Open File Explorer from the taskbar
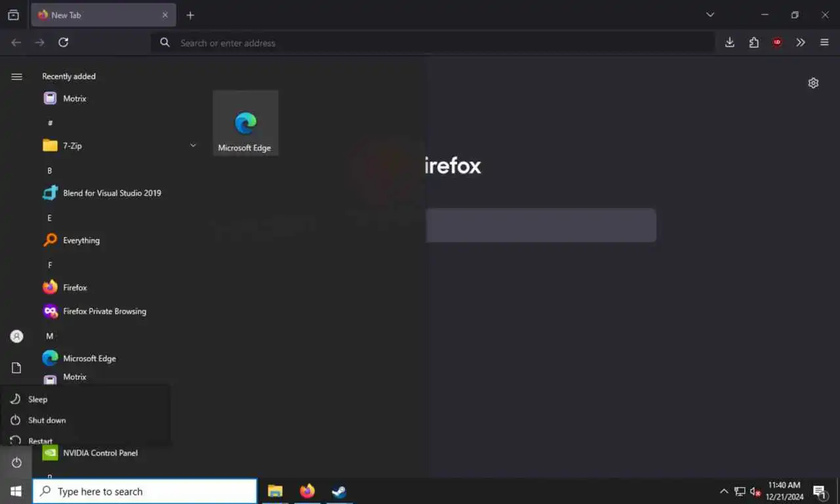 click(x=275, y=491)
